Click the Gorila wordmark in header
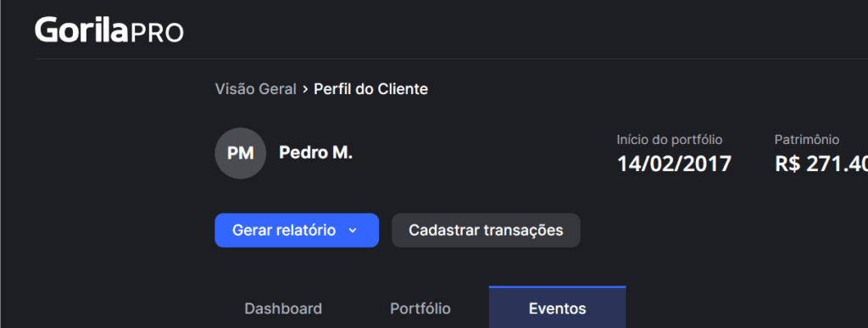The width and height of the screenshot is (868, 328). pos(82,31)
